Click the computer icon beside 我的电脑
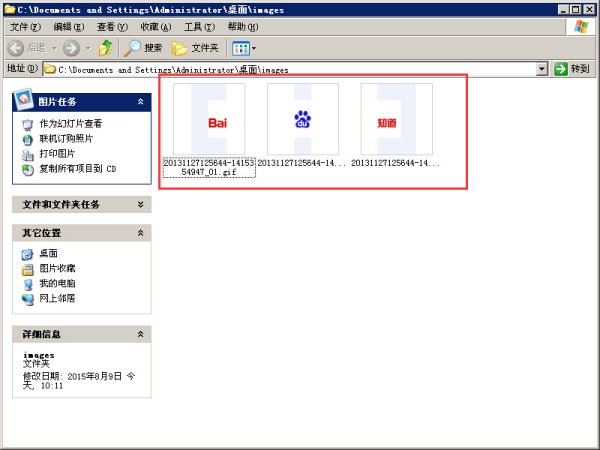600x450 pixels. [28, 284]
